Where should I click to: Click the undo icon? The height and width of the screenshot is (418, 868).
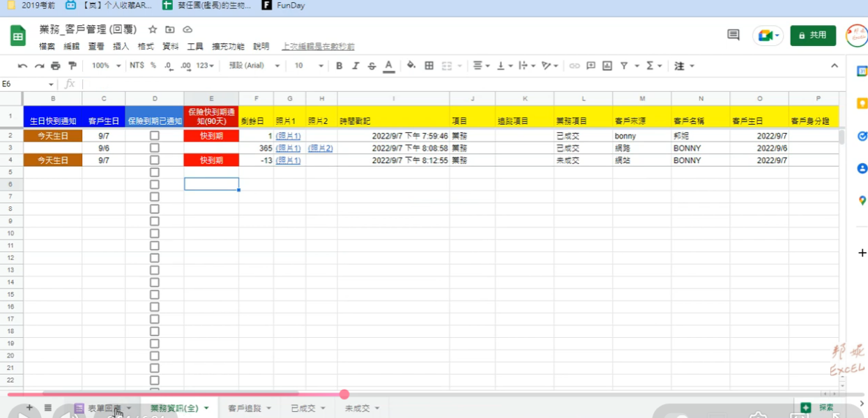coord(21,65)
